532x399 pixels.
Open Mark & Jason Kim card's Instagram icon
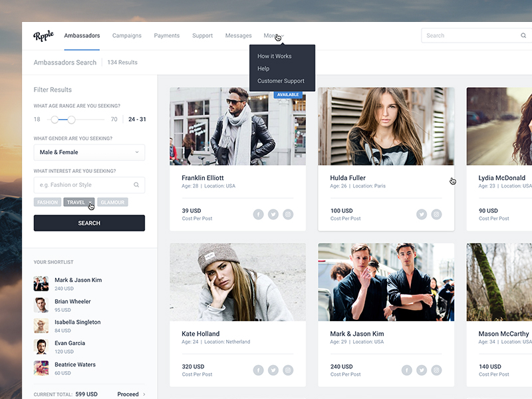(x=436, y=370)
